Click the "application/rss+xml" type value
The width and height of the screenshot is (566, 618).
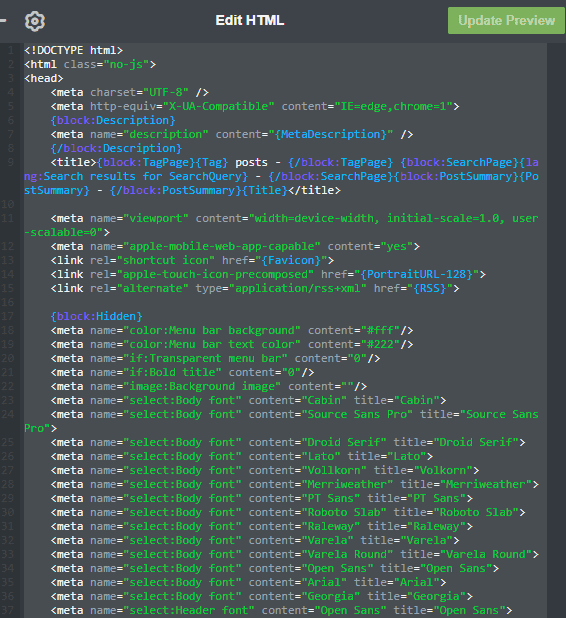[x=298, y=288]
